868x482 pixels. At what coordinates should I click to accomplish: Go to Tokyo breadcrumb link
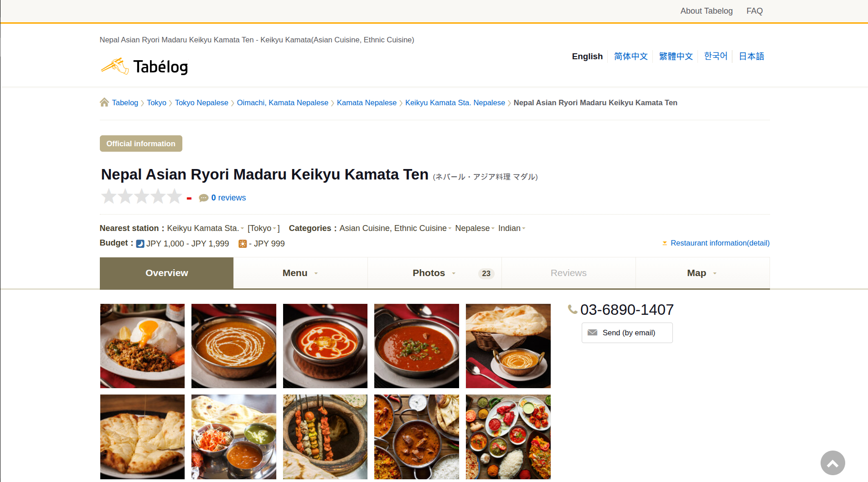click(x=156, y=103)
